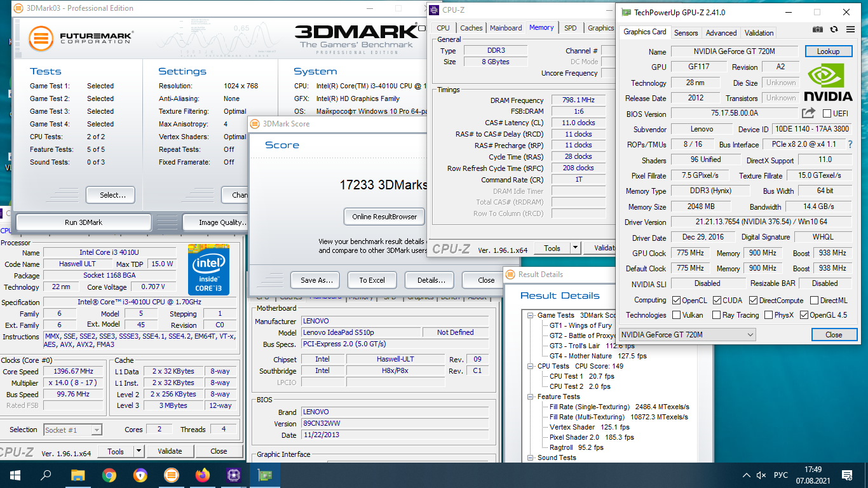Open File Explorer from the taskbar

(x=78, y=475)
